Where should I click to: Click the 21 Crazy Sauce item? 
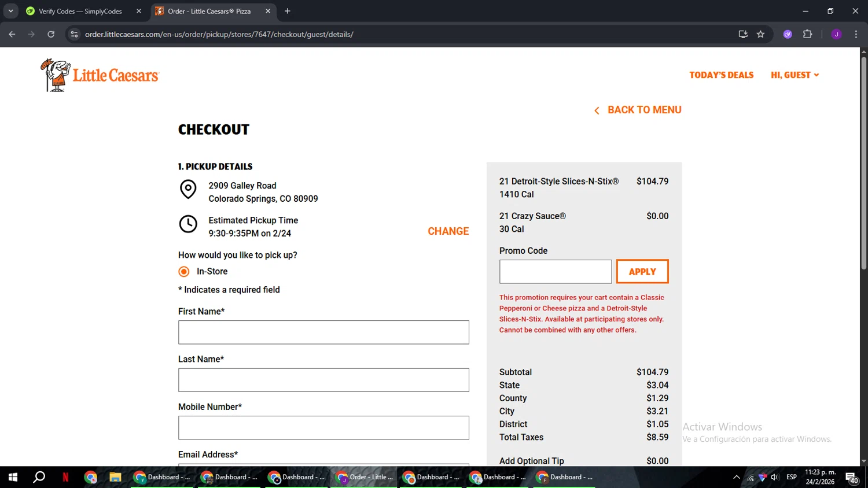click(532, 216)
